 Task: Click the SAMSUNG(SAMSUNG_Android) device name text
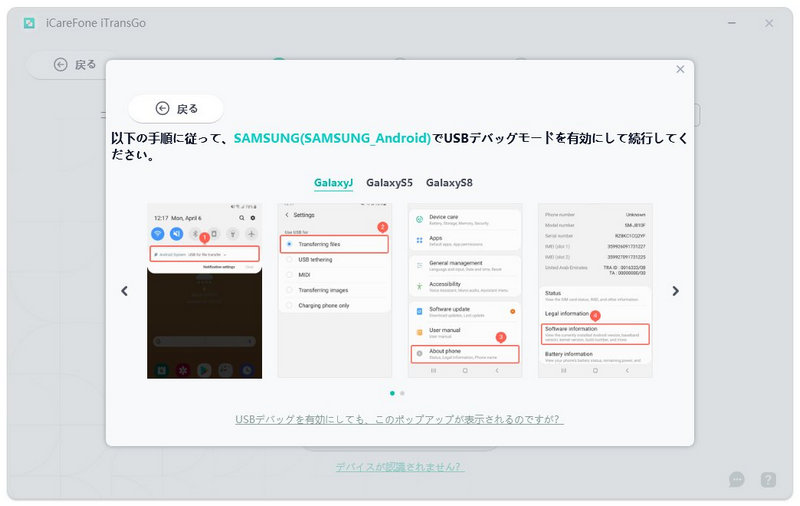point(332,138)
